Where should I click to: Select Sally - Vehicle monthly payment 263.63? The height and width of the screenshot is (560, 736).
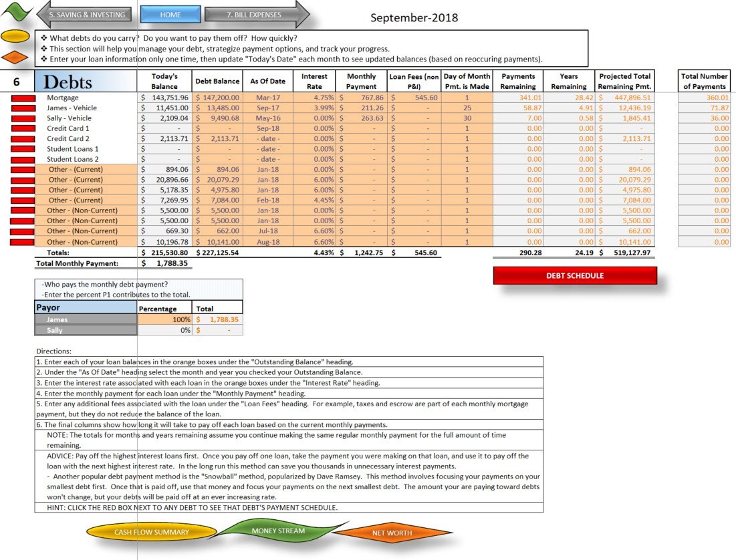coord(361,118)
